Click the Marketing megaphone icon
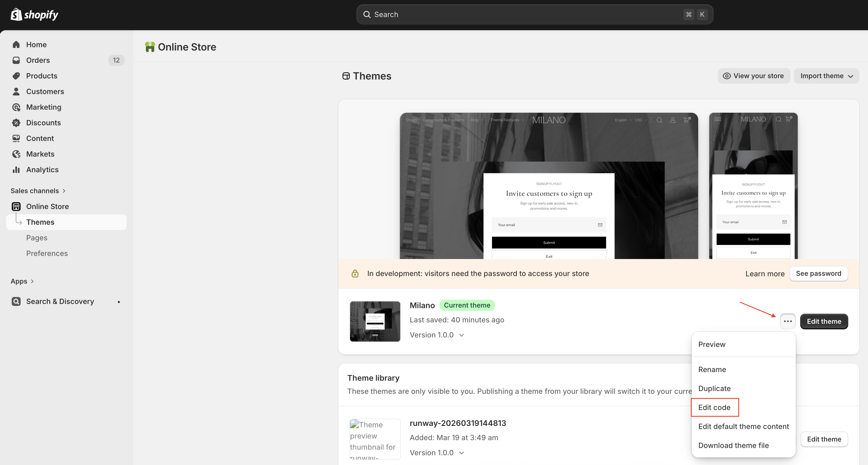868x465 pixels. click(16, 107)
